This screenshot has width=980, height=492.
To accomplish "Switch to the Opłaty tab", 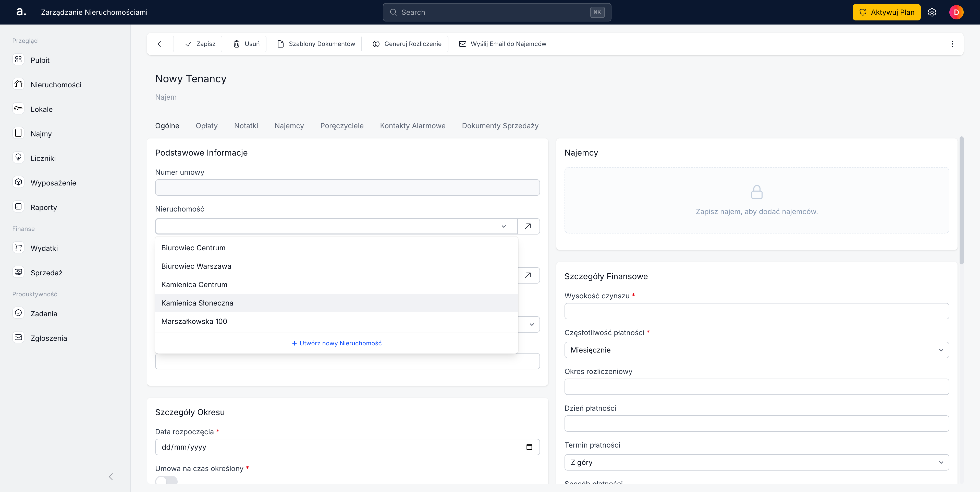I will tap(206, 126).
